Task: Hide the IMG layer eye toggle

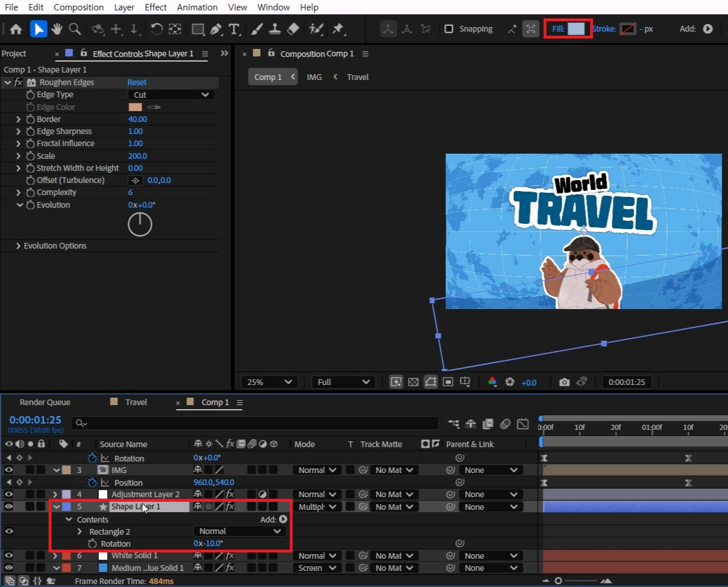Action: pos(9,470)
